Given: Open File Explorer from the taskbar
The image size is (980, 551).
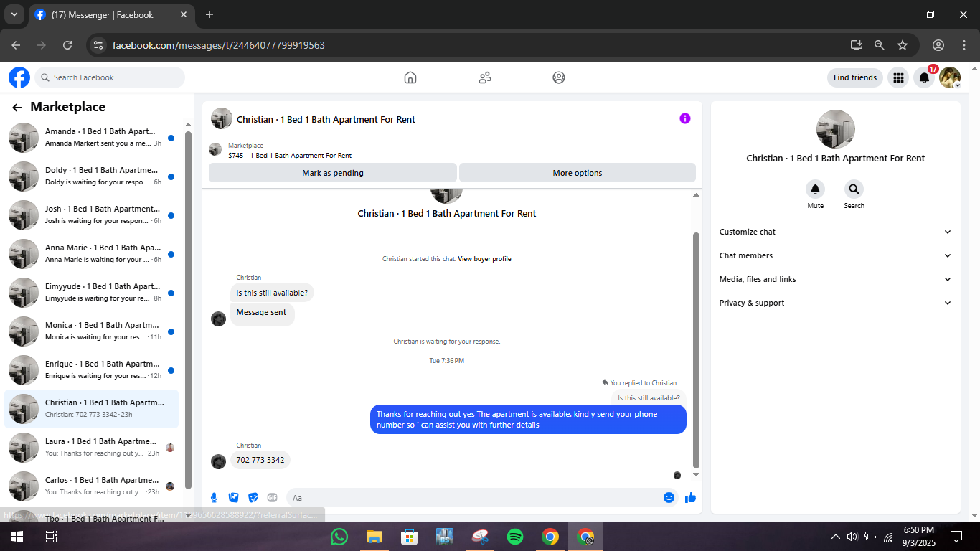Looking at the screenshot, I should 374,537.
